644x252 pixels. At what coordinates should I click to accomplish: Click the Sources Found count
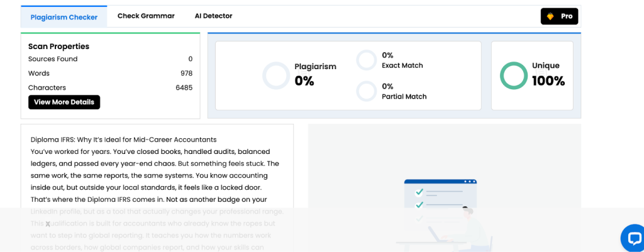tap(190, 59)
